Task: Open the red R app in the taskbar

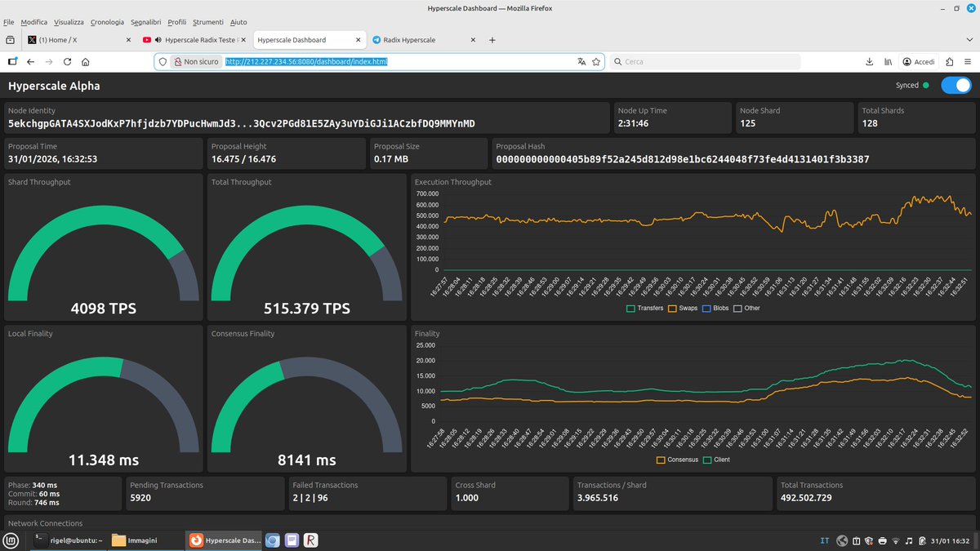Action: point(311,540)
